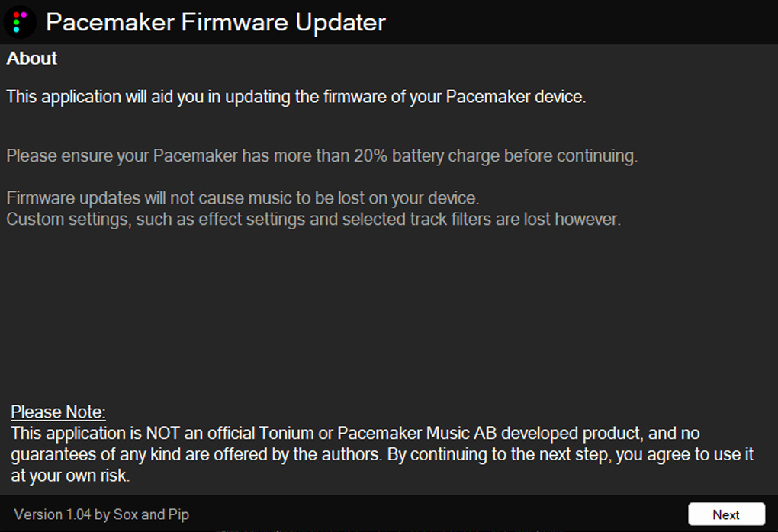
Task: Click the 'at your own risk' line
Action: [70, 475]
